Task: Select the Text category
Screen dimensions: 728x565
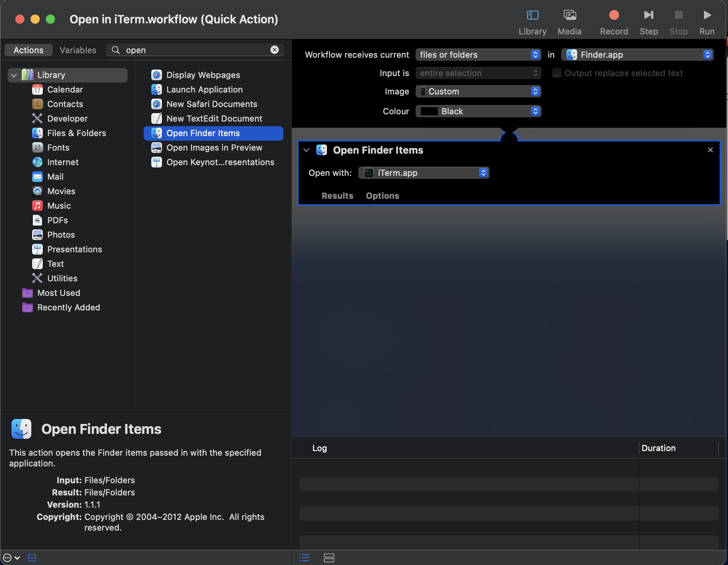Action: (55, 264)
